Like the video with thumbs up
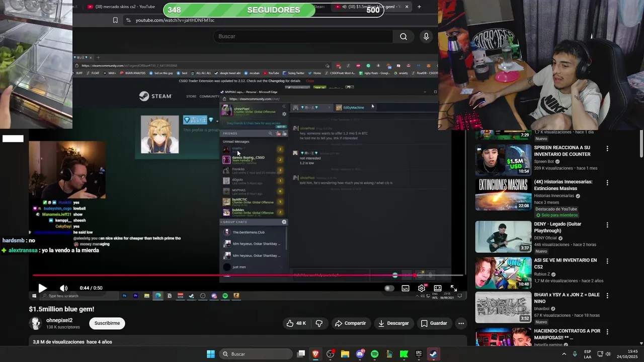644x362 pixels. (296, 323)
